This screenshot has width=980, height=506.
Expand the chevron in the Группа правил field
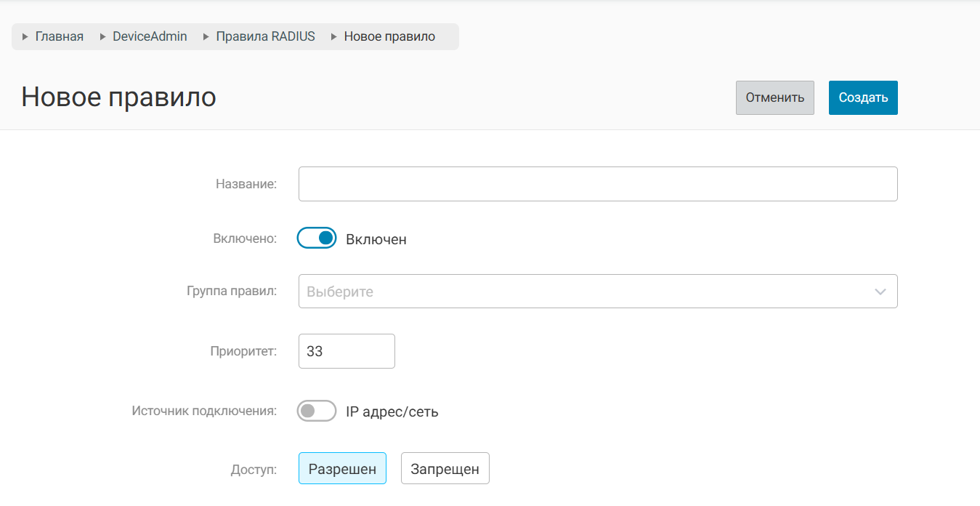pyautogui.click(x=880, y=292)
